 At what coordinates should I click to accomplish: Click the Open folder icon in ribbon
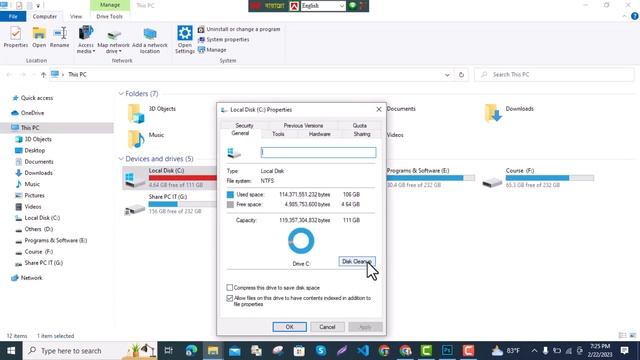pos(39,34)
